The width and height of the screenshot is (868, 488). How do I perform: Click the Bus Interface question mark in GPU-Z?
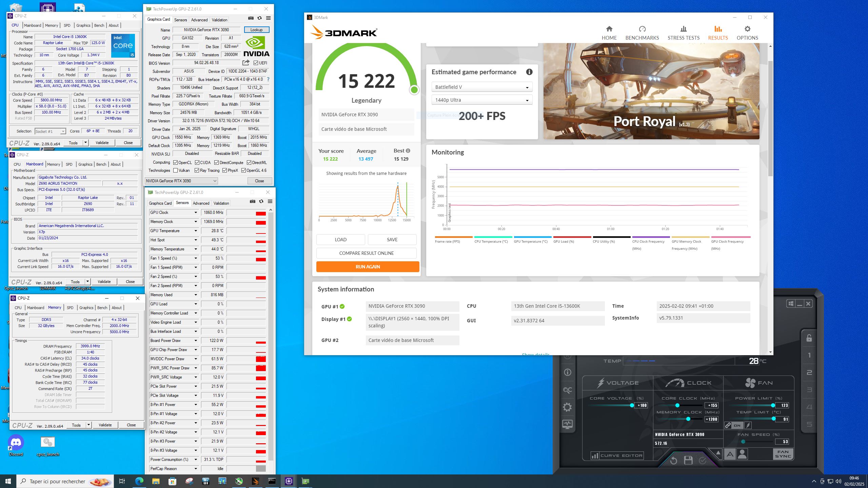coord(268,79)
